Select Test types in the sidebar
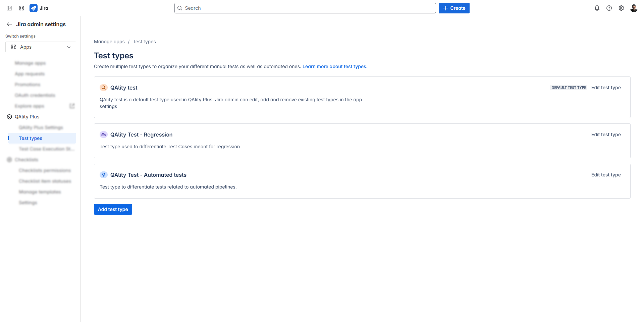644x322 pixels. (x=42, y=138)
